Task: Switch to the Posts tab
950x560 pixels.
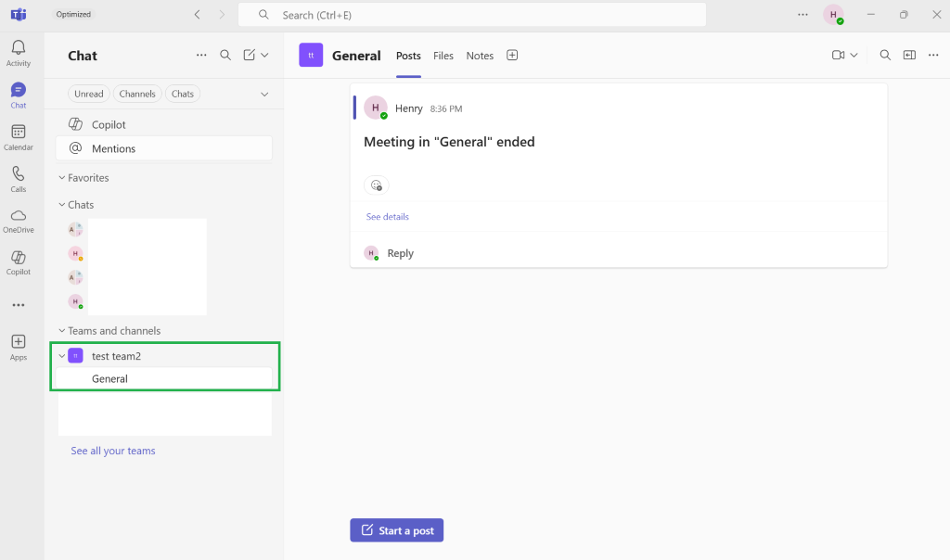Action: coord(408,56)
